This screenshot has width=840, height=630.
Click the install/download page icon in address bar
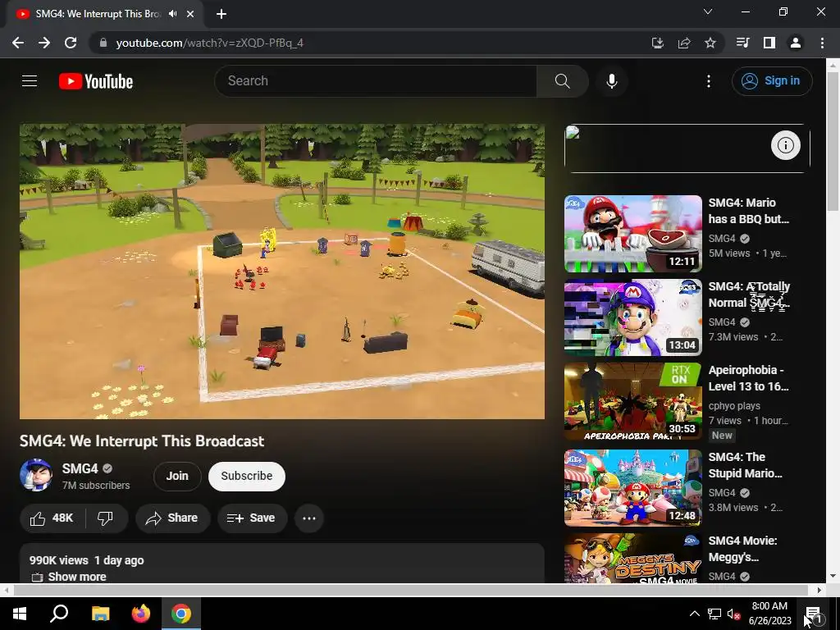(657, 43)
